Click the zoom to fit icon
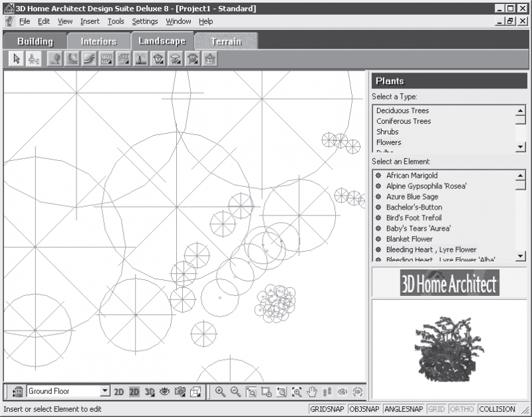Viewport: 532px width, 417px height. click(x=297, y=392)
